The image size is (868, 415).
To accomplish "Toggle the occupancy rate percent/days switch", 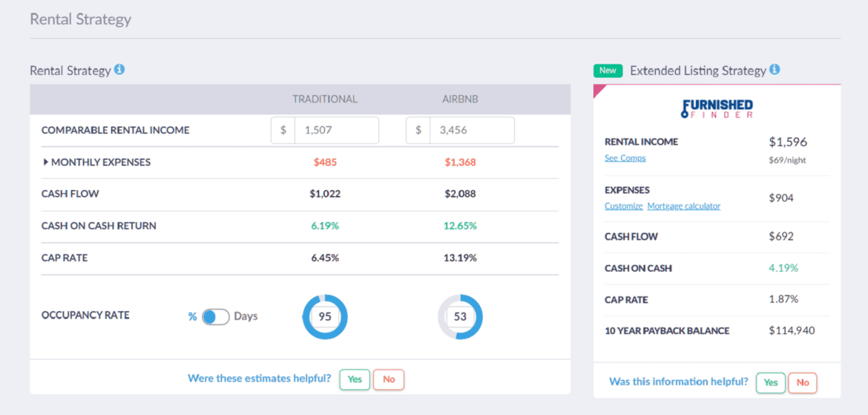I will pos(215,316).
